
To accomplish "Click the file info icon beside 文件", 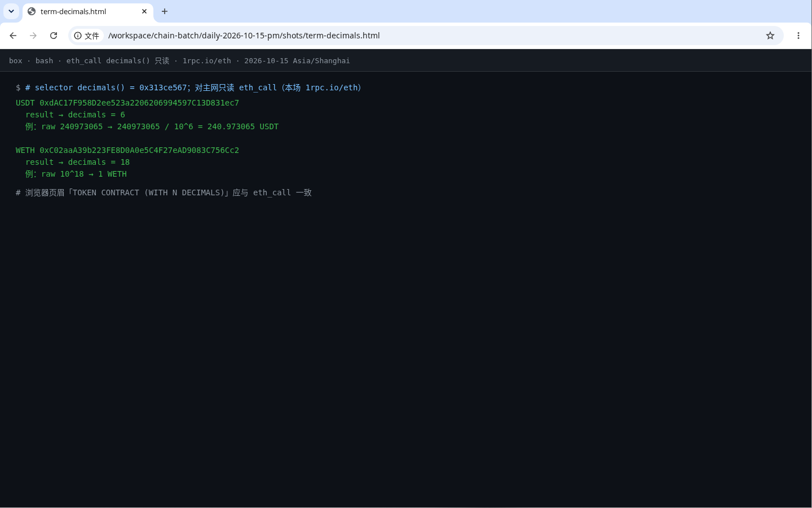I will coord(78,36).
